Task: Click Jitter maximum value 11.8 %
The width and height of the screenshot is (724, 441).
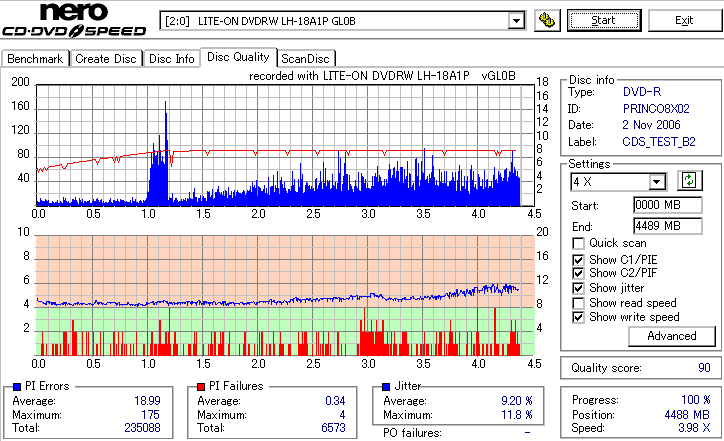Action: [x=517, y=415]
